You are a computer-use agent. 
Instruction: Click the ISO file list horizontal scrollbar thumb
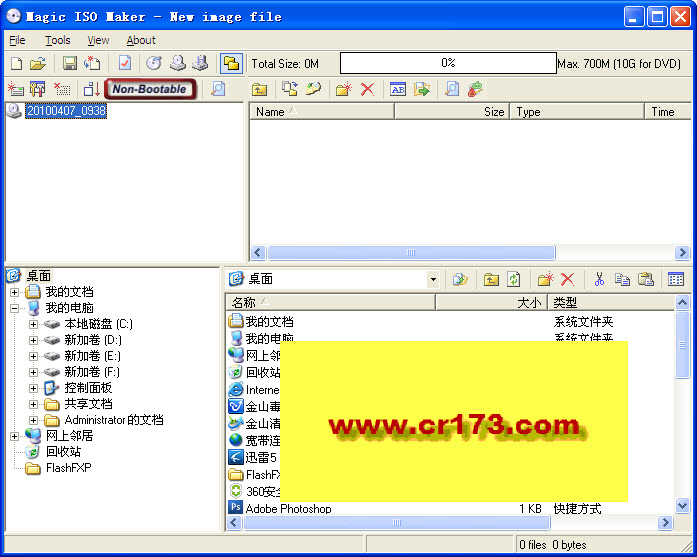pyautogui.click(x=411, y=252)
